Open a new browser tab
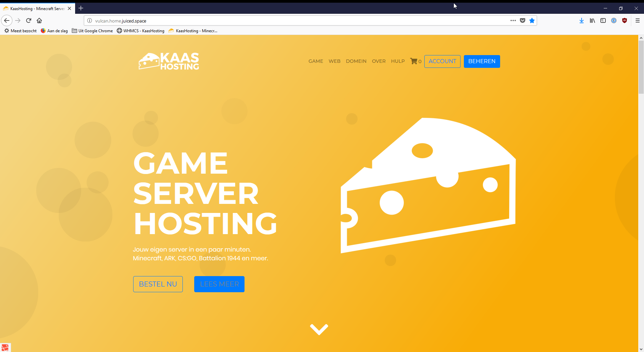 click(x=81, y=8)
